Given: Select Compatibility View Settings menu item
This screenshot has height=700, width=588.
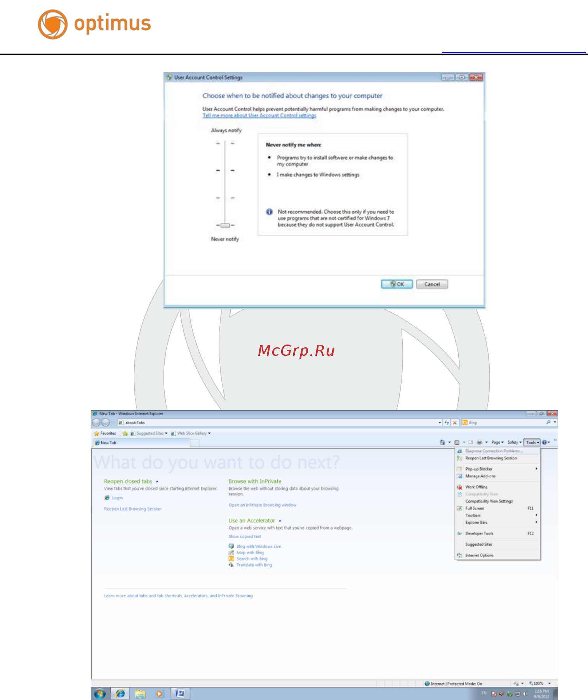Looking at the screenshot, I should (498, 501).
